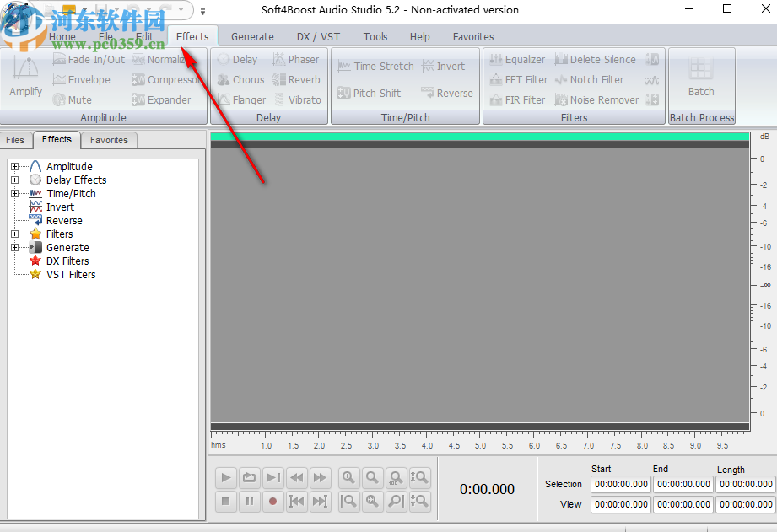Viewport: 777px width, 532px height.
Task: Open the Favorites tab in the ribbon bar
Action: click(x=473, y=36)
